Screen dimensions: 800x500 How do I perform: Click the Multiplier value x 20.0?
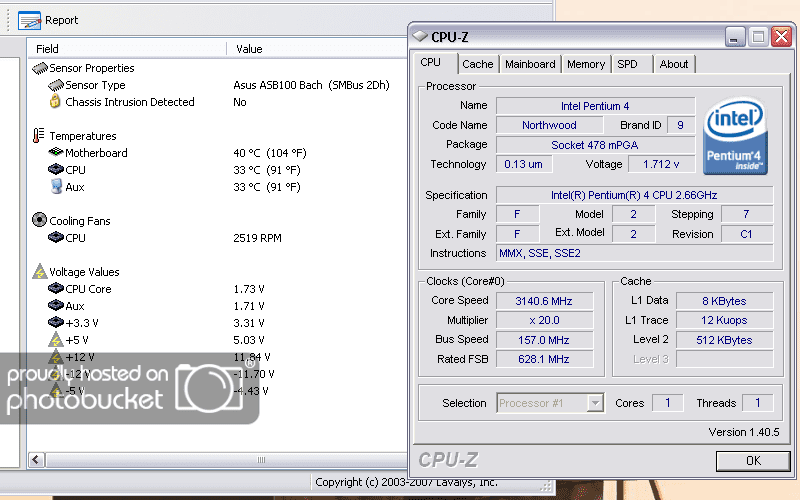(544, 320)
